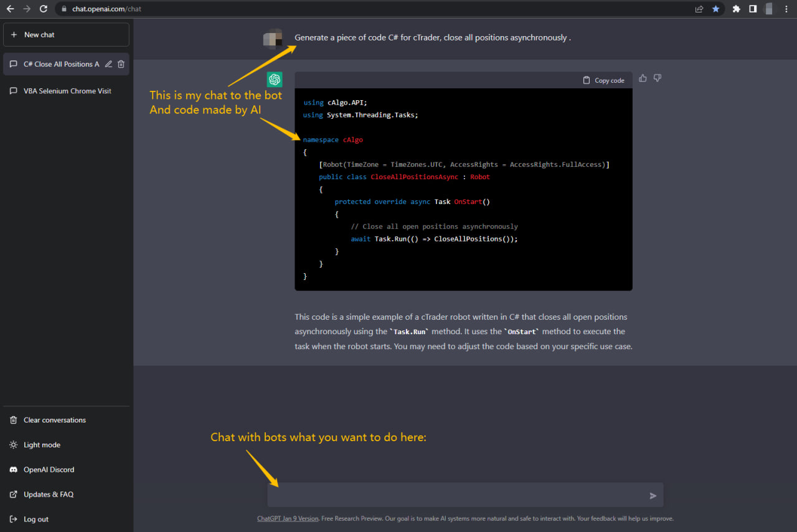Screen dimensions: 797x532
Task: Click the 'Close all open positions asynchronously' comment
Action: coord(435,226)
